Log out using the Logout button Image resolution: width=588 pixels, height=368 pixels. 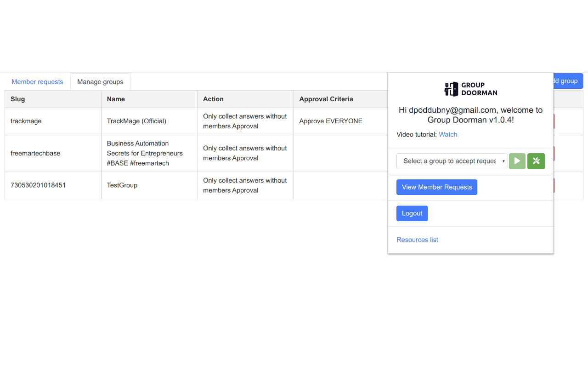[412, 213]
